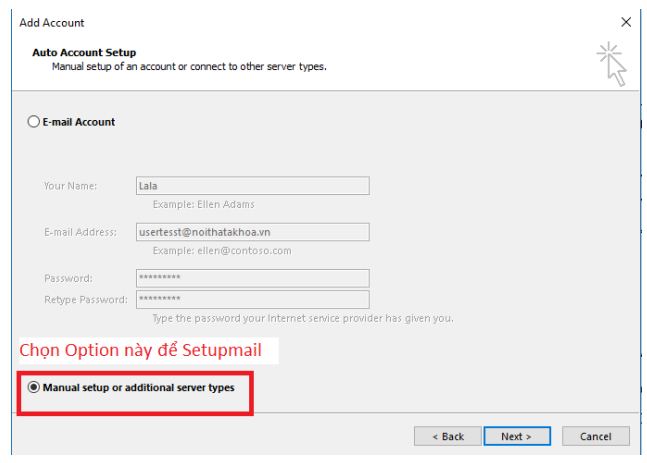Click the wizard cursor icon in header
This screenshot has height=463, width=647.
pyautogui.click(x=612, y=63)
